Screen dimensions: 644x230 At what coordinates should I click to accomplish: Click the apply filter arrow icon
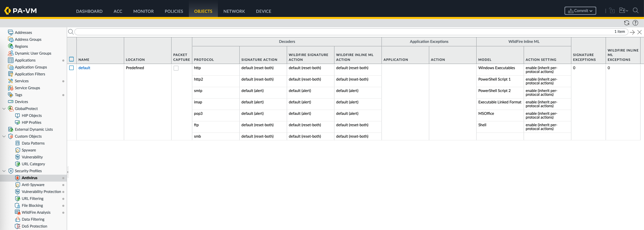tap(632, 32)
